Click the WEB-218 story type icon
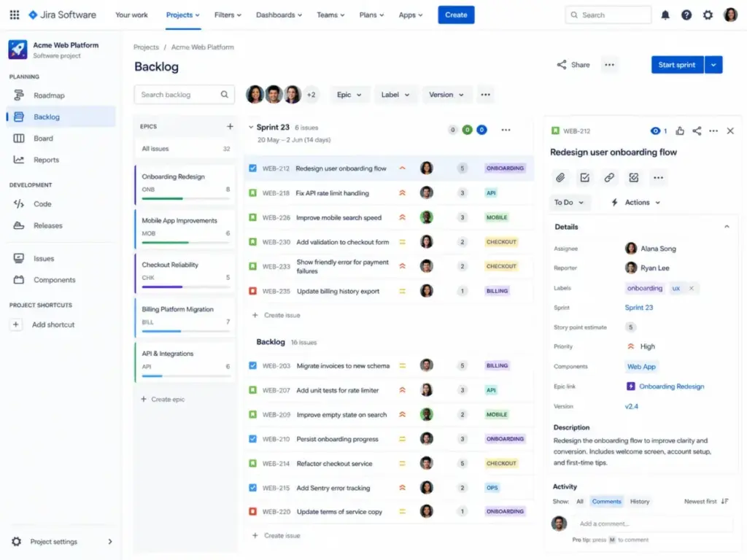This screenshot has width=747, height=560. coord(252,192)
